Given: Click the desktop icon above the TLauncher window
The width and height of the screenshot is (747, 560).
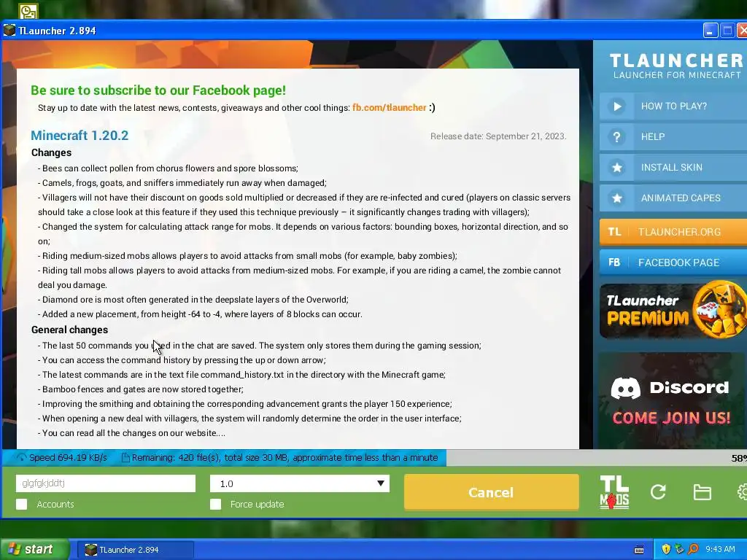Looking at the screenshot, I should 28,10.
